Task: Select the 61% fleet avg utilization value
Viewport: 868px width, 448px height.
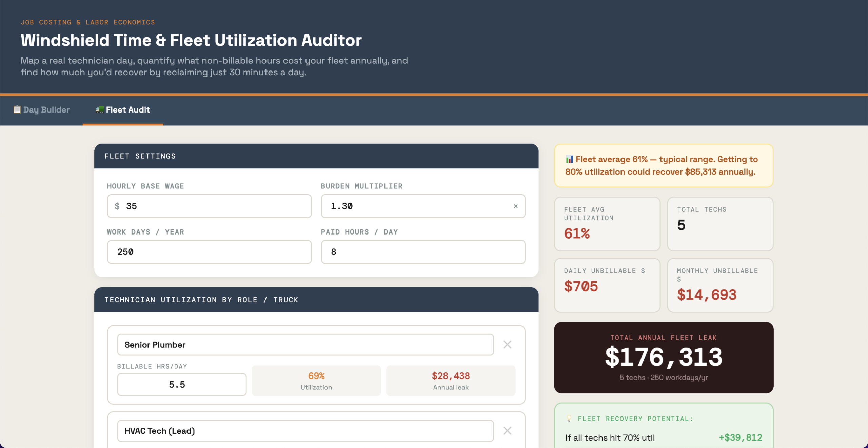Action: [577, 233]
